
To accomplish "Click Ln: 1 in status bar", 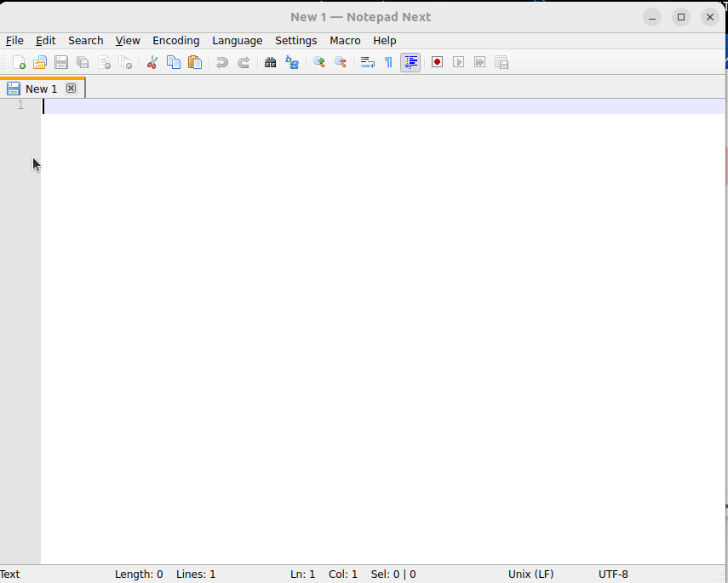I will [x=303, y=574].
